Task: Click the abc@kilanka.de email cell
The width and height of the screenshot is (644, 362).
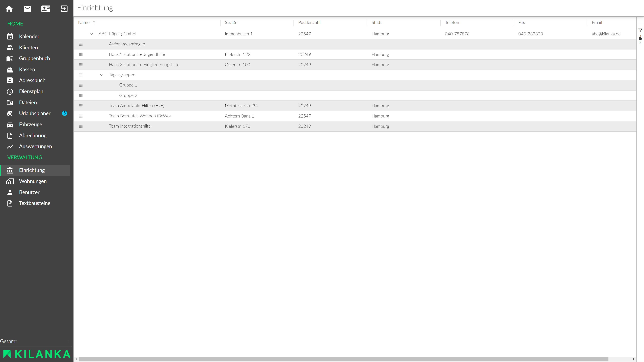Action: point(606,34)
